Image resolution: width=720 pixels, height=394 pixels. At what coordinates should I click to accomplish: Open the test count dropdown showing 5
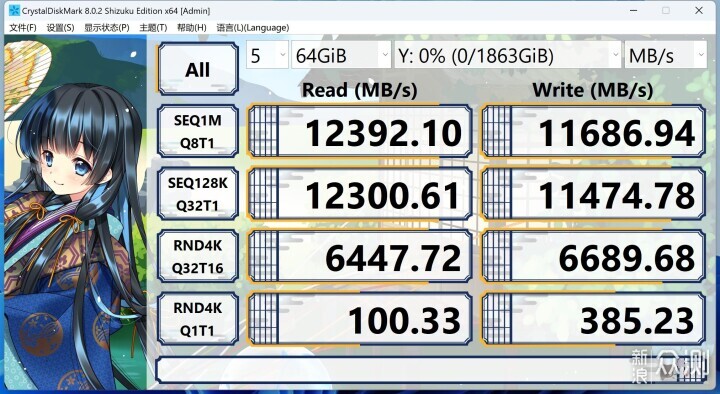pyautogui.click(x=267, y=56)
